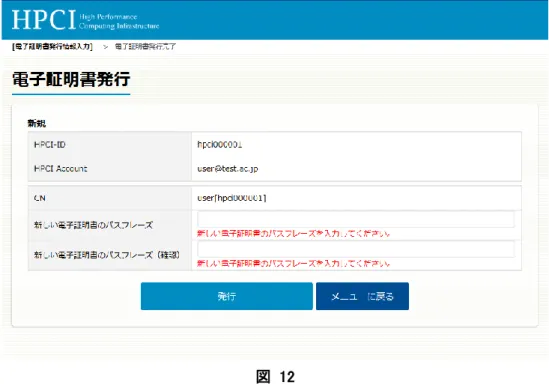Image resolution: width=549 pixels, height=385 pixels.
Task: Click the 新しい電子証明書のパスフレーズ label
Action: pos(93,225)
